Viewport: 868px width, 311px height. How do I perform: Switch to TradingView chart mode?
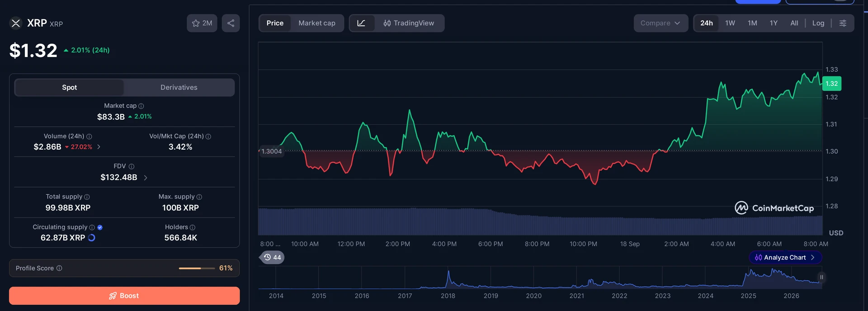[x=409, y=23]
